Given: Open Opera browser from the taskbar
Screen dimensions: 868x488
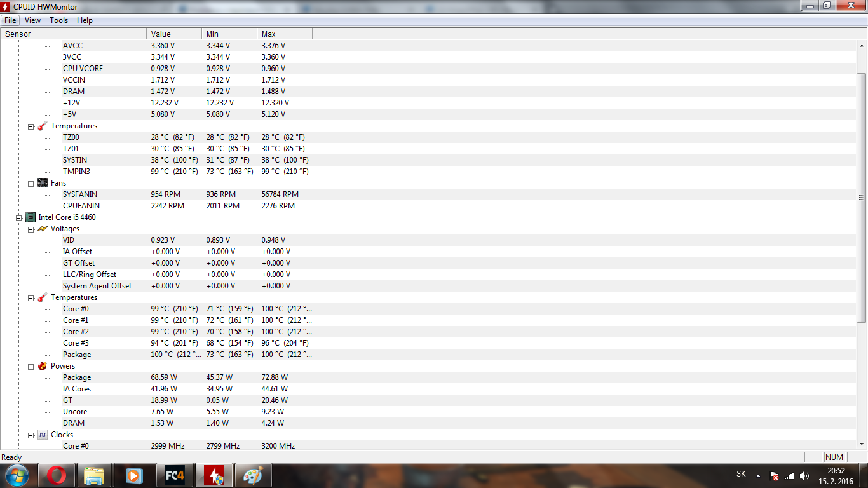Looking at the screenshot, I should click(x=57, y=475).
